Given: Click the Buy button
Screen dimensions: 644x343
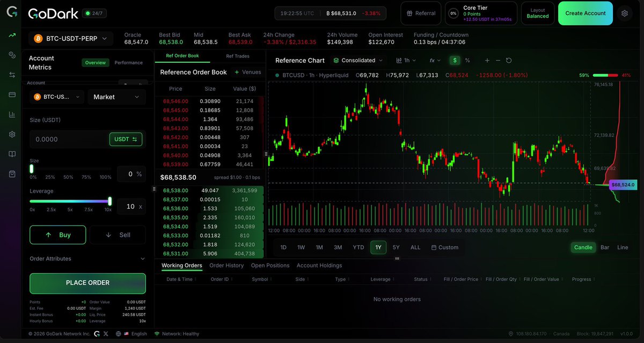Looking at the screenshot, I should pos(58,235).
